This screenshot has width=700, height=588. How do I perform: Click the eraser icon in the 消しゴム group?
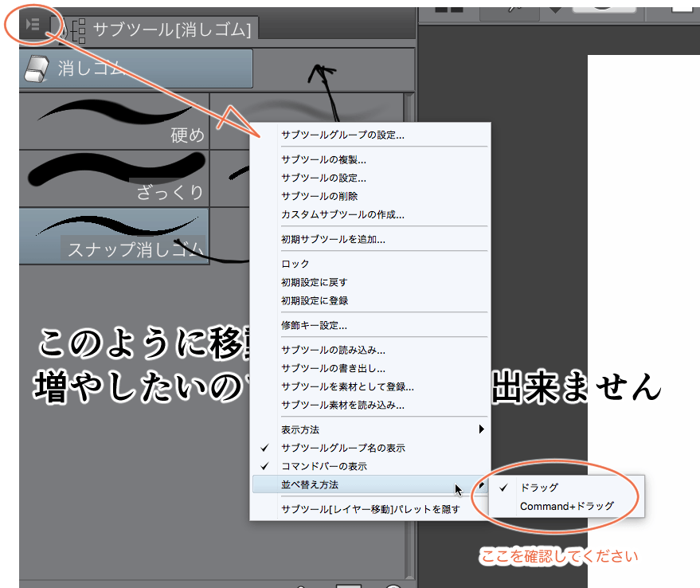tap(38, 69)
